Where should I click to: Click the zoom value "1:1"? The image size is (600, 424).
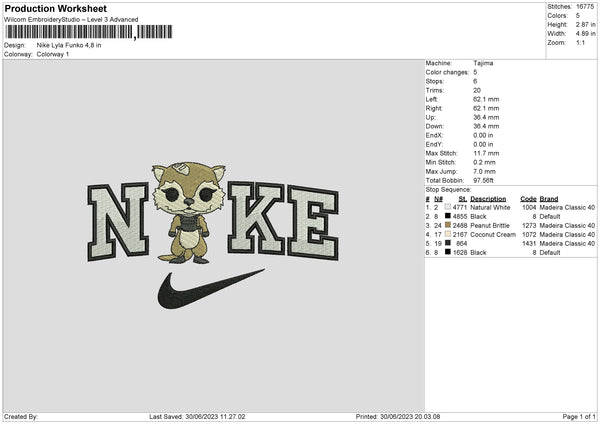580,43
